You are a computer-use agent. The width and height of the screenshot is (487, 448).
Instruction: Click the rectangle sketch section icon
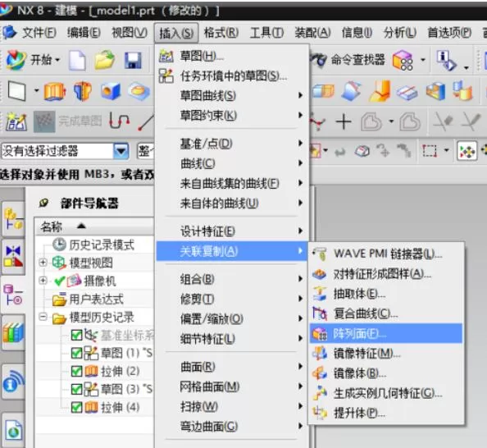pyautogui.click(x=16, y=91)
